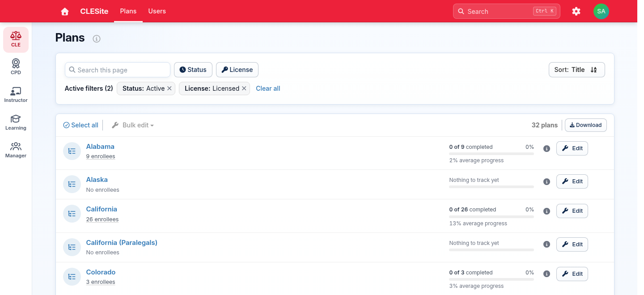
Task: Open the Learning sidebar section
Action: (16, 122)
